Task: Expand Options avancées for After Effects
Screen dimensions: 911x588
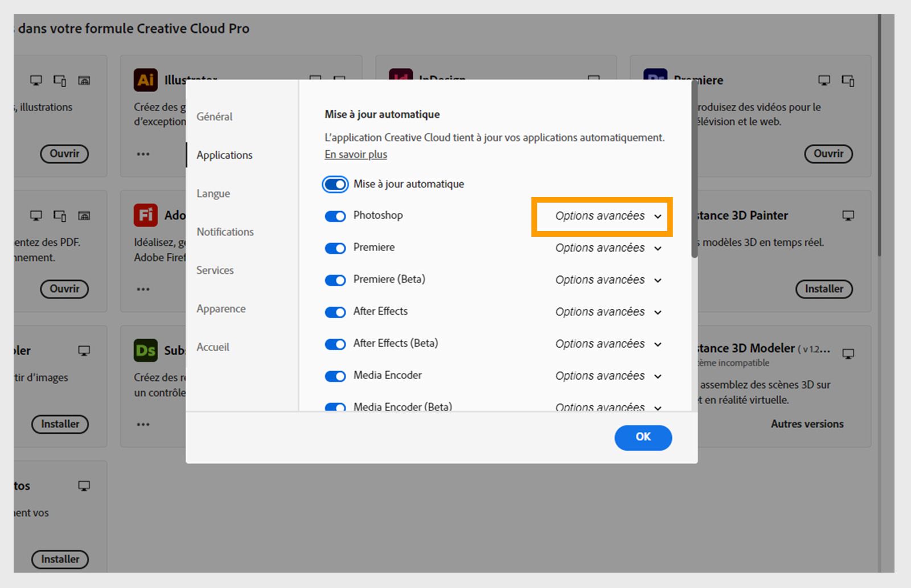Action: [x=608, y=311]
